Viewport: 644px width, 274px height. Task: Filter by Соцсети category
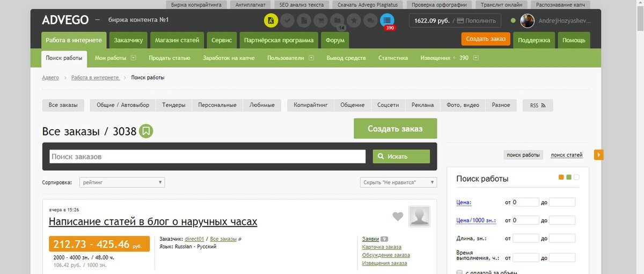pyautogui.click(x=388, y=105)
